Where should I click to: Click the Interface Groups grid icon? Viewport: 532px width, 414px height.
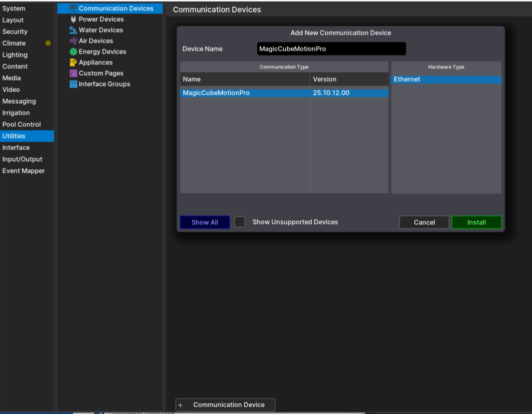(74, 84)
